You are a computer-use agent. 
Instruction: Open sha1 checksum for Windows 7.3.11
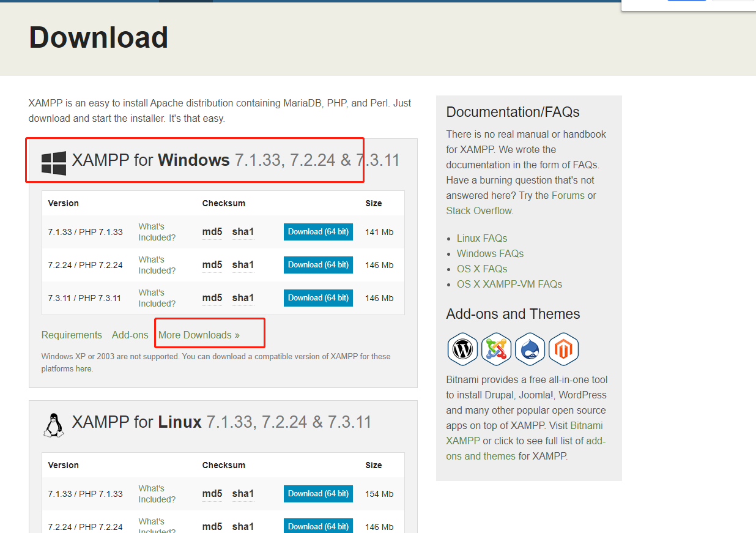243,298
